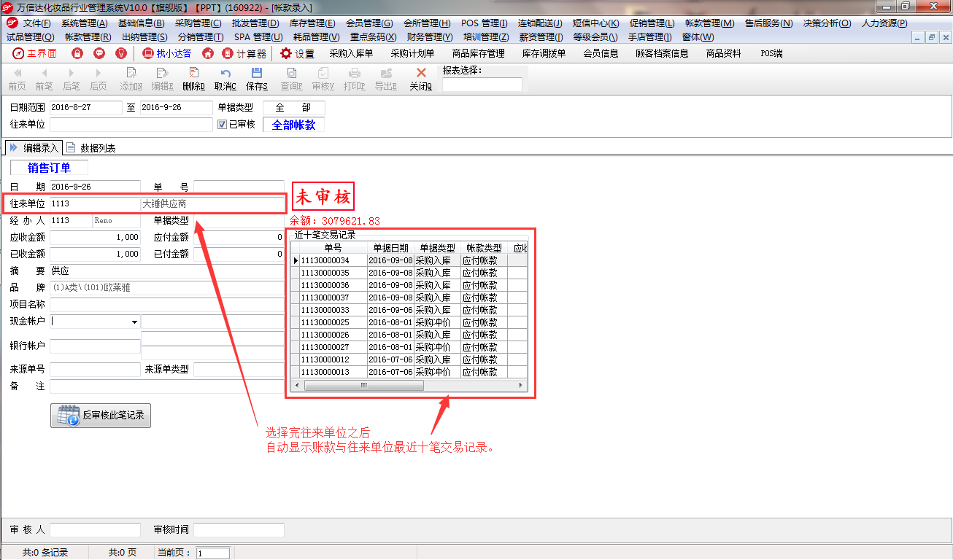The height and width of the screenshot is (560, 953).
Task: Click the 备注 remarks field
Action: pyautogui.click(x=167, y=386)
